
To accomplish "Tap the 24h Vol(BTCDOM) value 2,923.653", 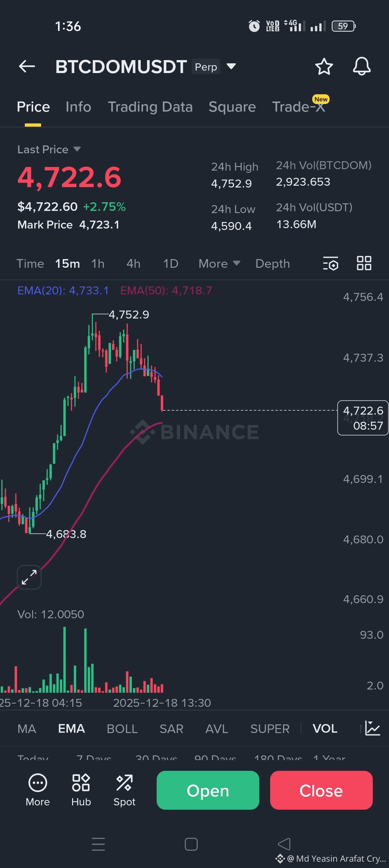I will (303, 182).
